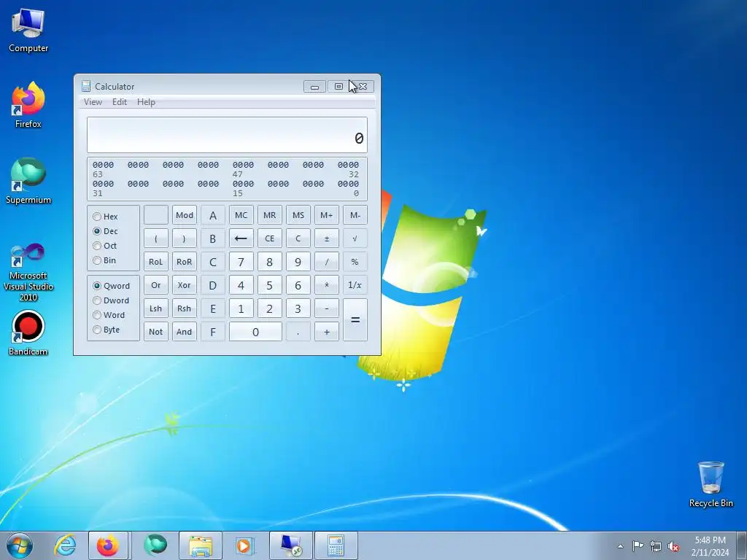Click the MR memory recall button

270,215
